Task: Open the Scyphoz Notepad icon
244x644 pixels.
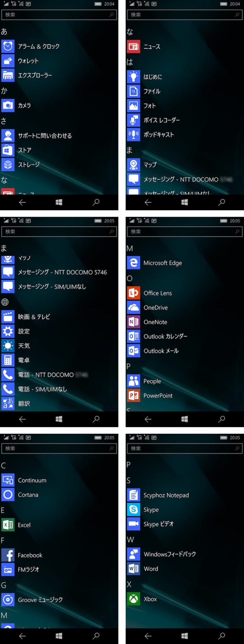Action: [133, 495]
